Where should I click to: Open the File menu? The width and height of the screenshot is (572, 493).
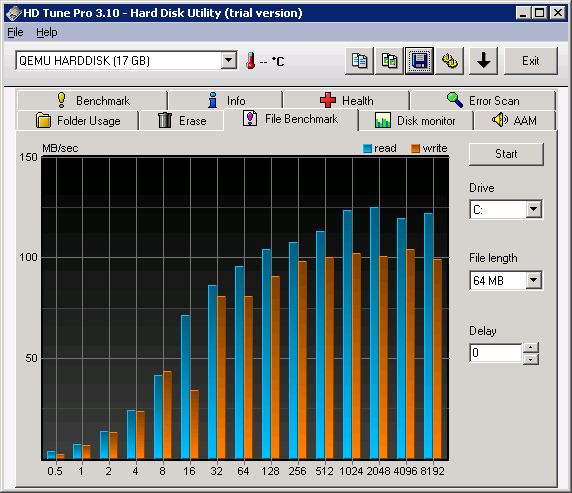15,32
